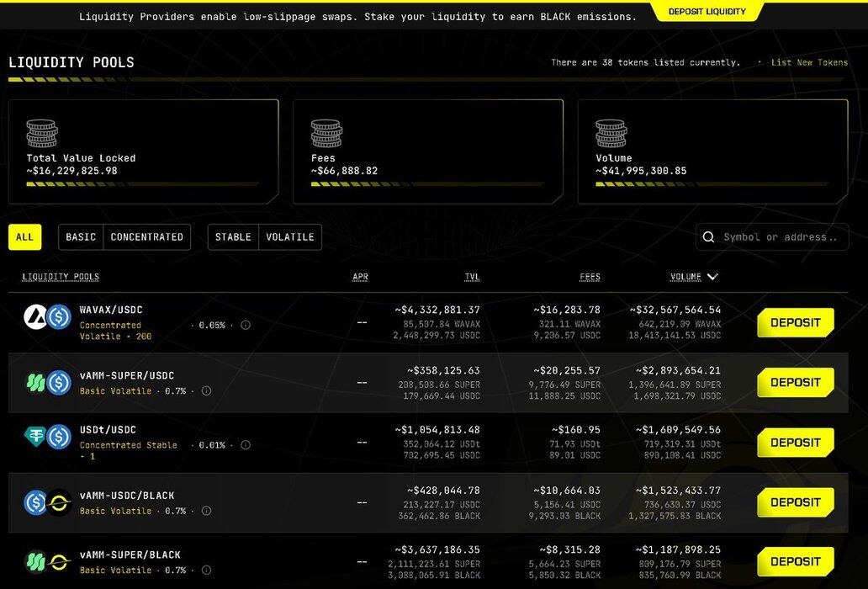
Task: Filter pools by VOLATILE
Action: 290,237
